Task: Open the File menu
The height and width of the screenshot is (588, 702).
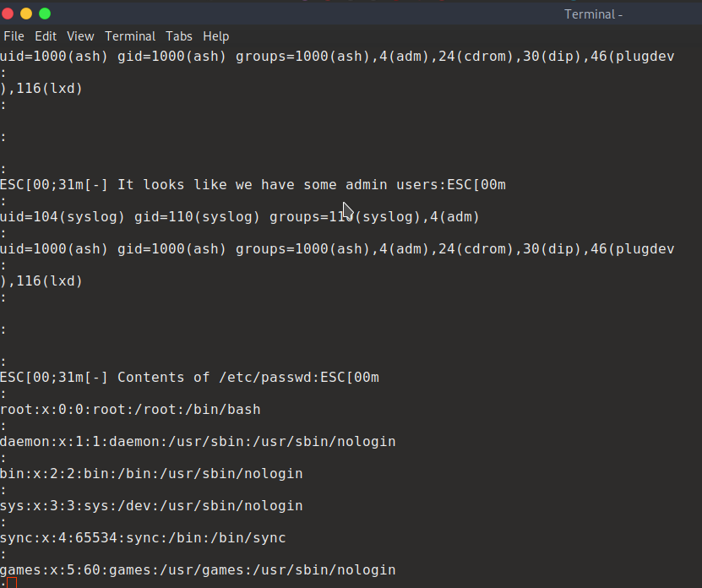Action: point(14,36)
